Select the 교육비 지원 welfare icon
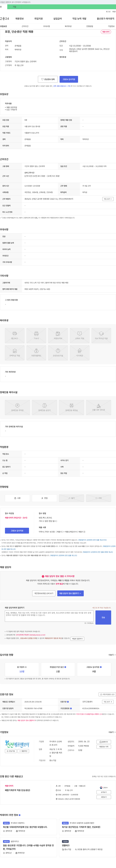The image size is (116, 868). (80, 336)
